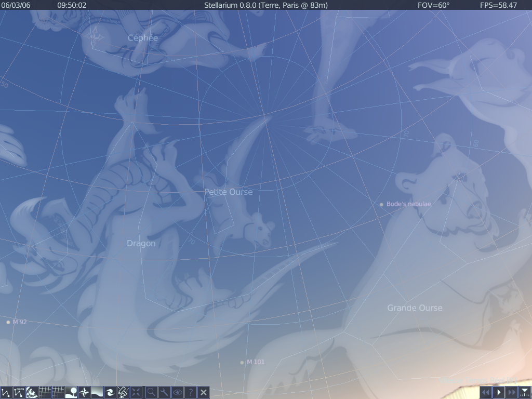Increase time speed fast-forward button
This screenshot has height=399, width=532.
512,393
